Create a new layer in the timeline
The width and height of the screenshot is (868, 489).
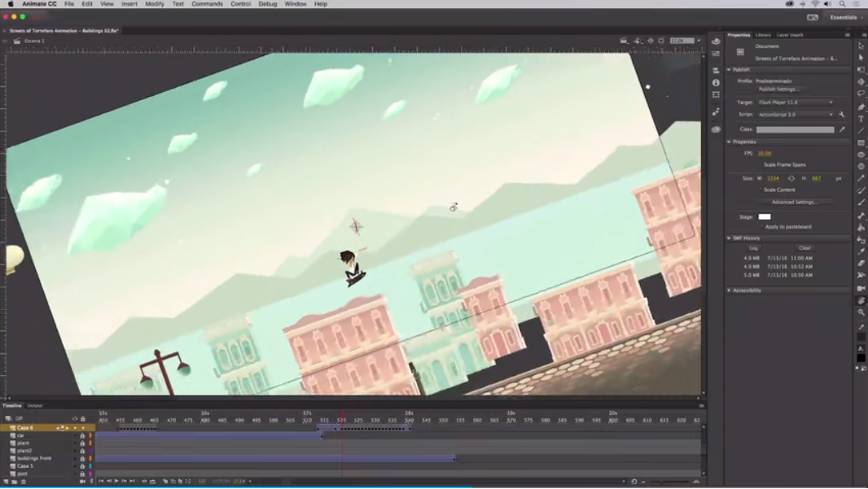[7, 480]
